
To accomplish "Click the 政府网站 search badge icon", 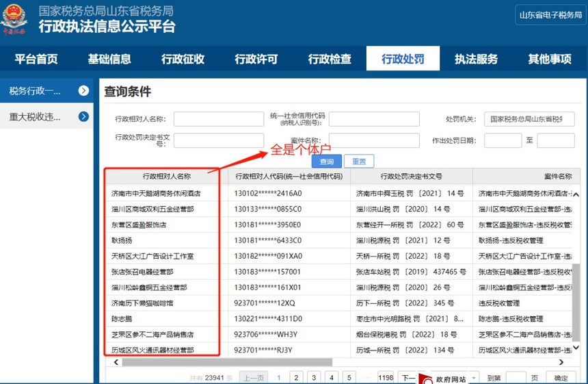I will [425, 379].
